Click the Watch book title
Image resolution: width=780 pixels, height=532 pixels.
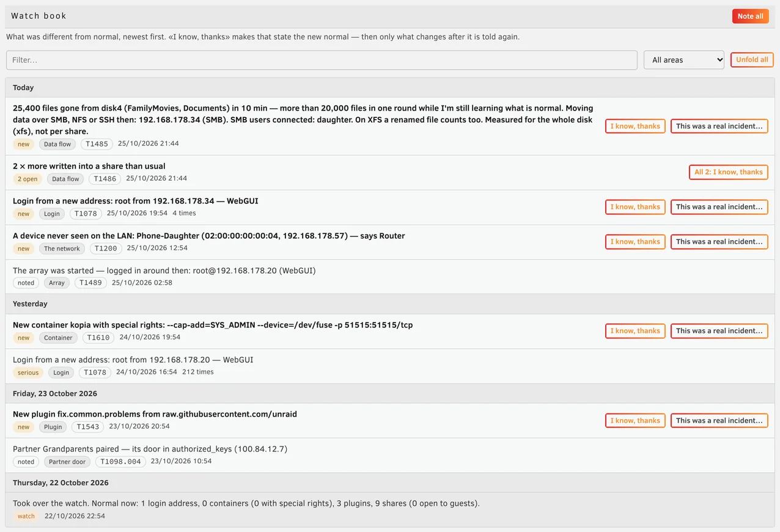tap(39, 16)
